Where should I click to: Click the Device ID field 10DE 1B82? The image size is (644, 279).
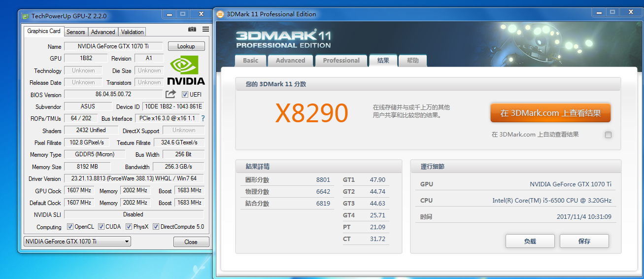(173, 106)
